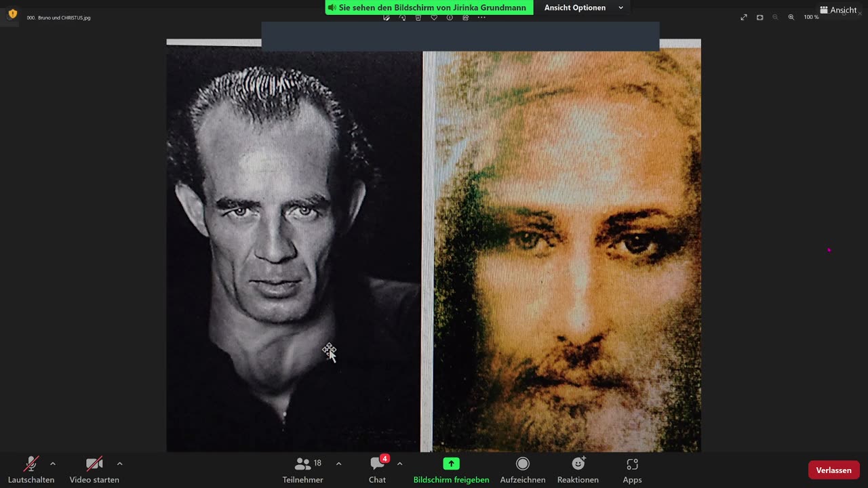Click the photo viewer fullscreen arrows icon
Image resolution: width=868 pixels, height=488 pixels.
coord(744,17)
